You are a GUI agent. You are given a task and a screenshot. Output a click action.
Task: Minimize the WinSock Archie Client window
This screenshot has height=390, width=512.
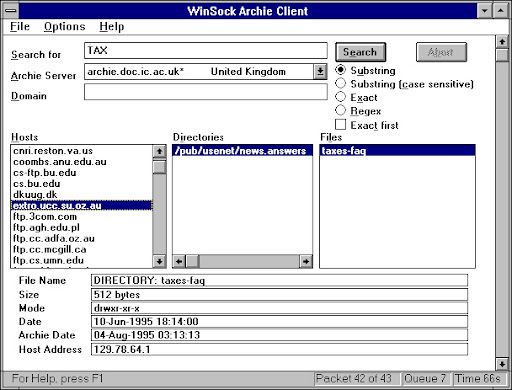484,11
